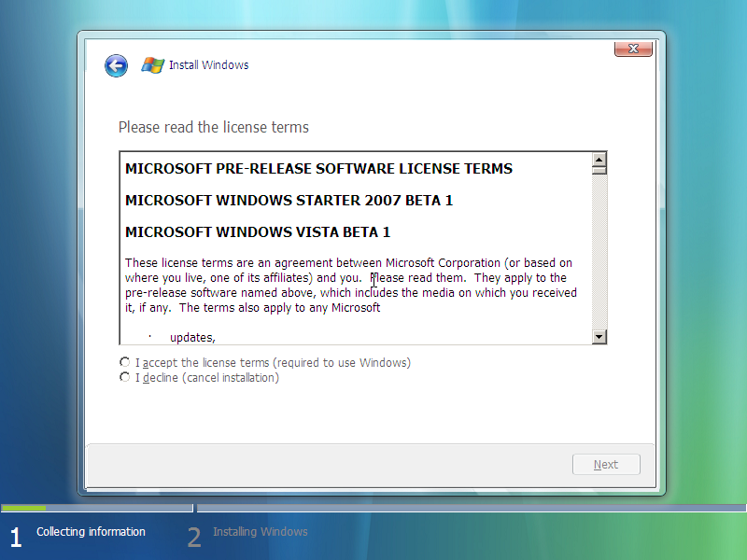The height and width of the screenshot is (560, 747).
Task: Click the paragraph starting "These license terms"
Action: click(351, 286)
